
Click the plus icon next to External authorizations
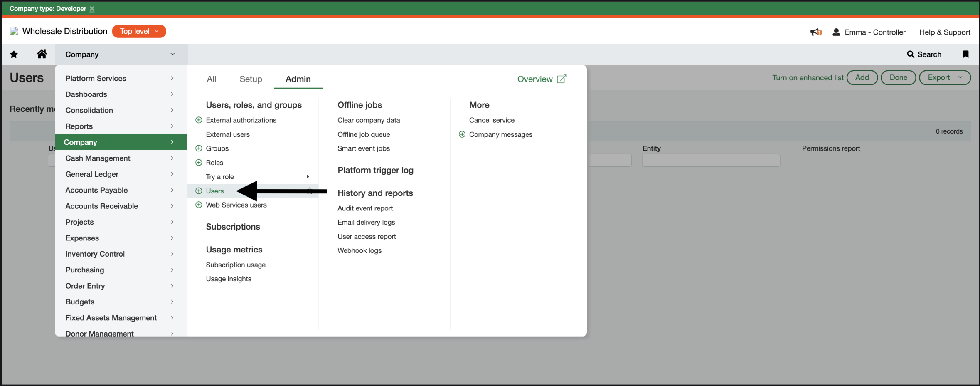tap(199, 120)
